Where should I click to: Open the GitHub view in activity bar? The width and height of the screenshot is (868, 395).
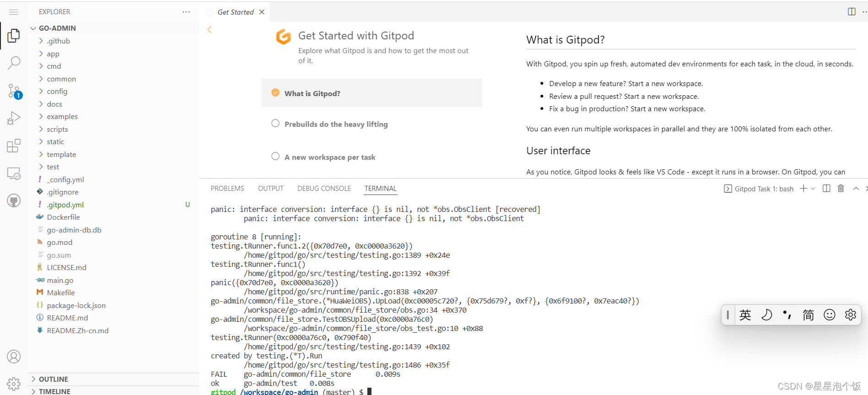[14, 200]
